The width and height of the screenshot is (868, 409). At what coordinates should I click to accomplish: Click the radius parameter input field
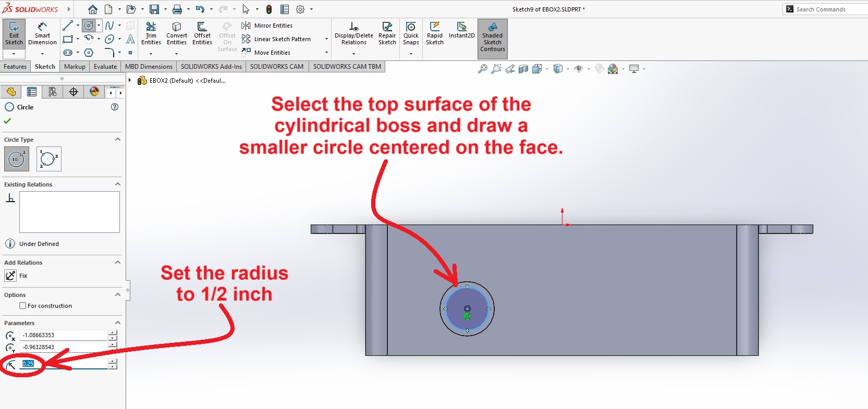tap(64, 364)
